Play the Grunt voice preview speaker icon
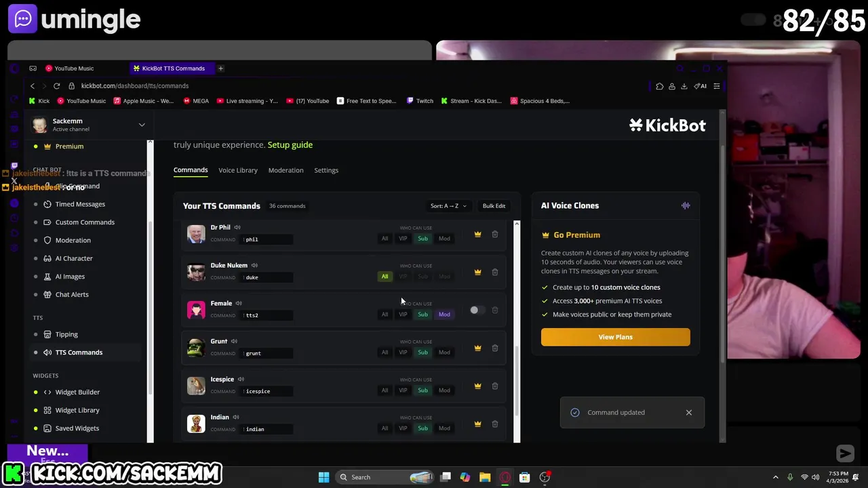 [234, 342]
